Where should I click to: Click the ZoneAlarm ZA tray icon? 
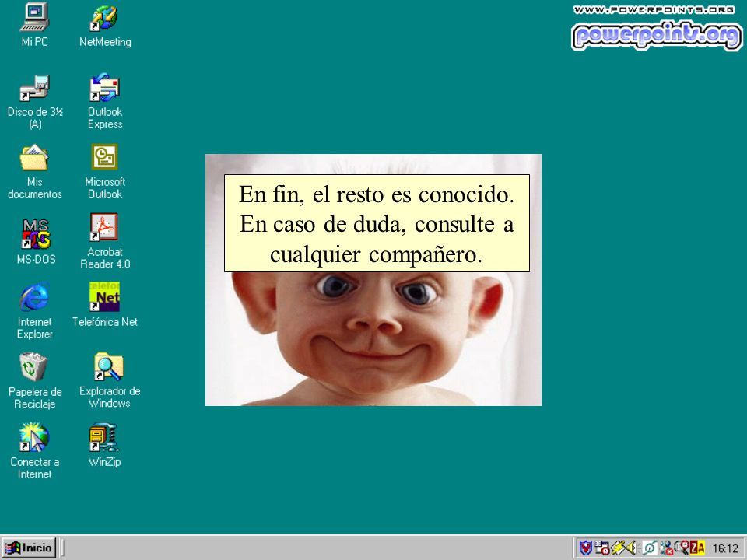[697, 548]
